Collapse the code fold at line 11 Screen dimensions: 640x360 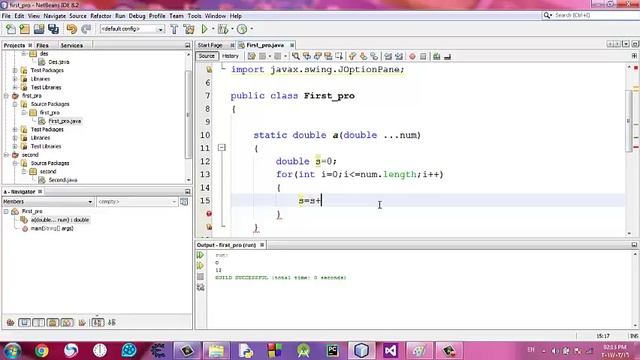coord(222,148)
